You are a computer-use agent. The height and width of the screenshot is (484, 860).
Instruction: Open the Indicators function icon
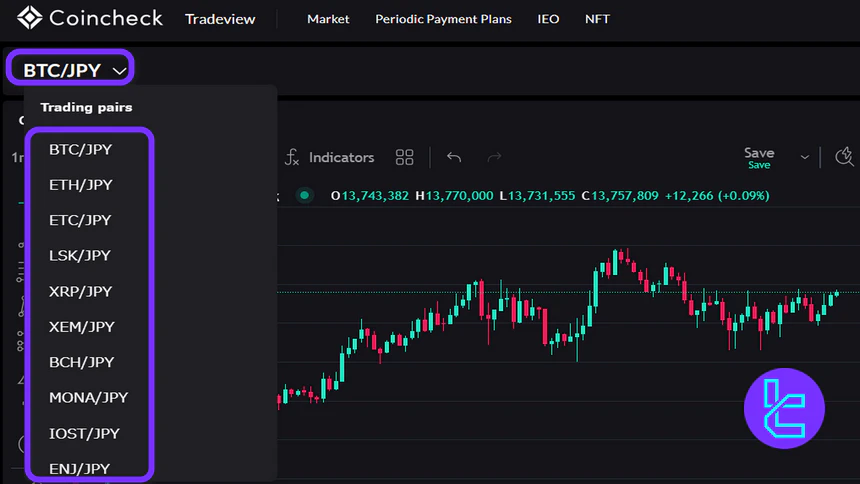click(x=292, y=157)
